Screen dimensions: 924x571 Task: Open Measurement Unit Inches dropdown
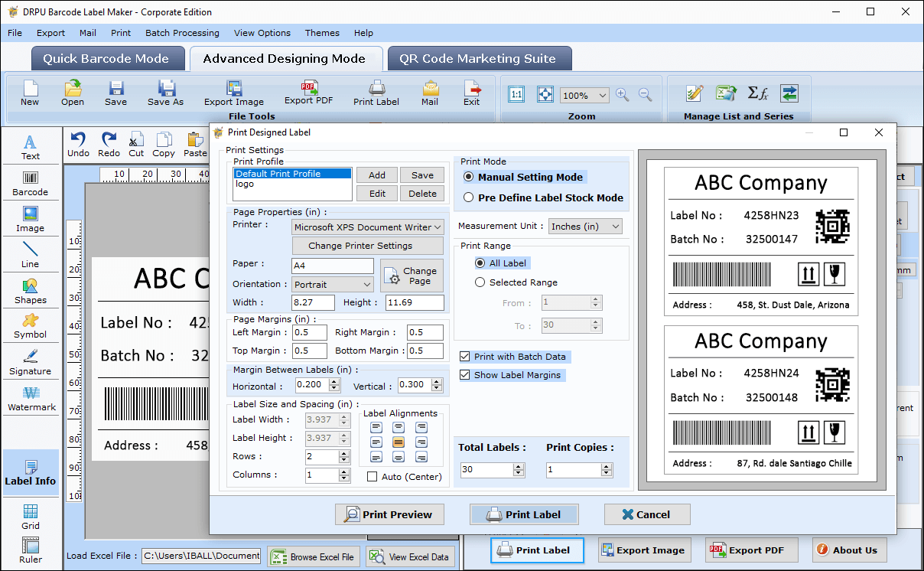585,227
